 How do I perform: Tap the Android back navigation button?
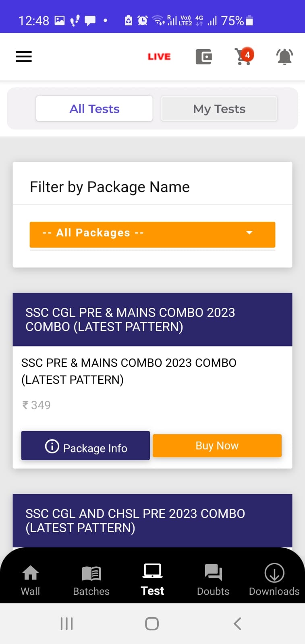(238, 624)
